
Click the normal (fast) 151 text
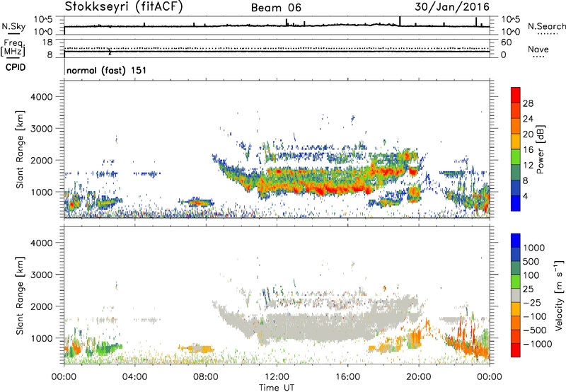(107, 70)
